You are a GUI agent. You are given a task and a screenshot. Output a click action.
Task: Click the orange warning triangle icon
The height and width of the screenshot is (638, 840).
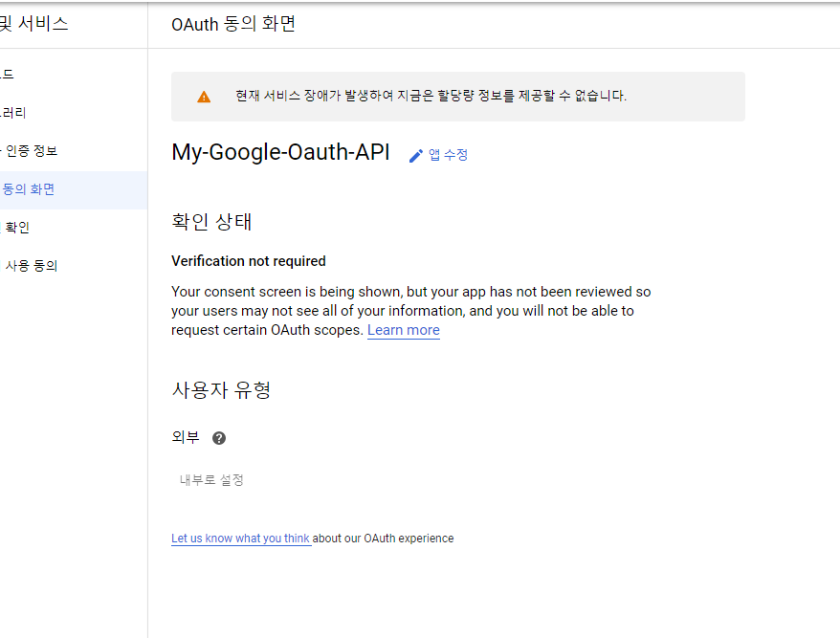coord(203,96)
